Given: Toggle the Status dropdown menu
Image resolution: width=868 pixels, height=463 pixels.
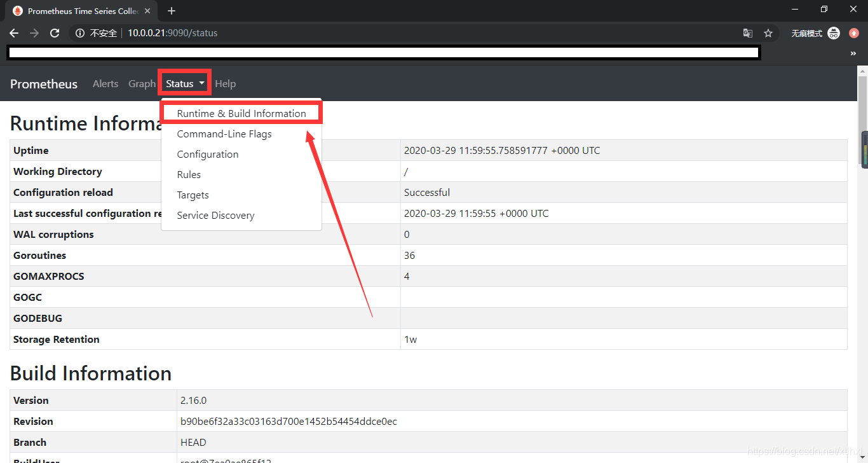Looking at the screenshot, I should pyautogui.click(x=185, y=83).
